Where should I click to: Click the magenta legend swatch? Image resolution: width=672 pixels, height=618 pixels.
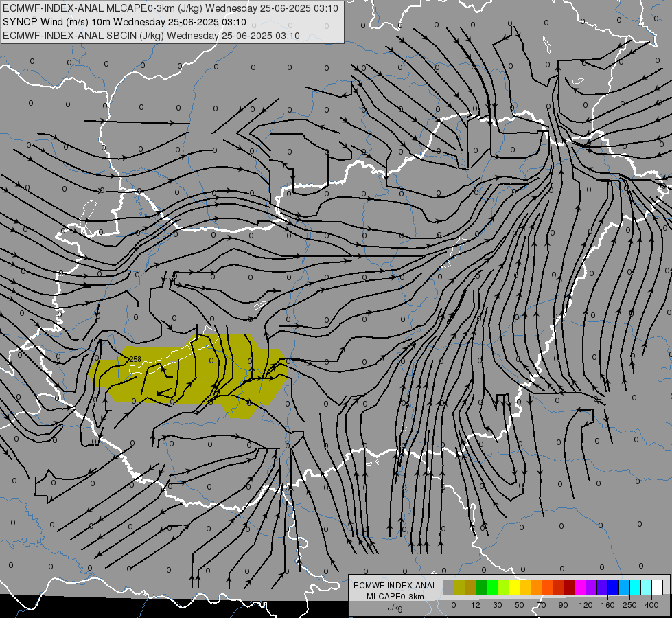click(x=580, y=587)
